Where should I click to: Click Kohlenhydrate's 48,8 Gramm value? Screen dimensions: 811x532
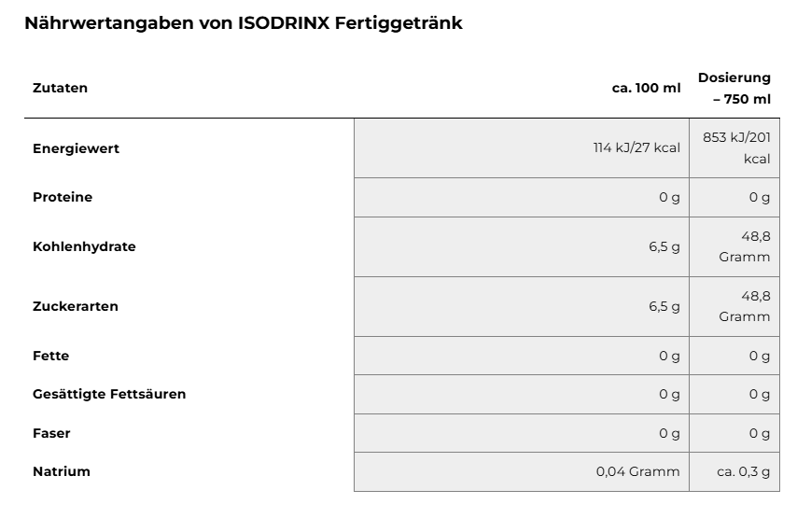745,246
